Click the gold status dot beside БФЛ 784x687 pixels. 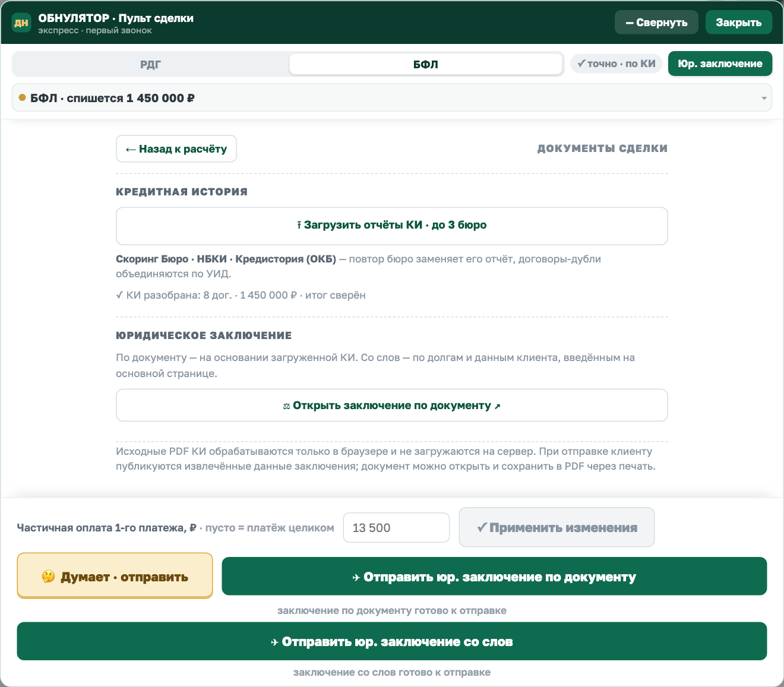point(23,97)
